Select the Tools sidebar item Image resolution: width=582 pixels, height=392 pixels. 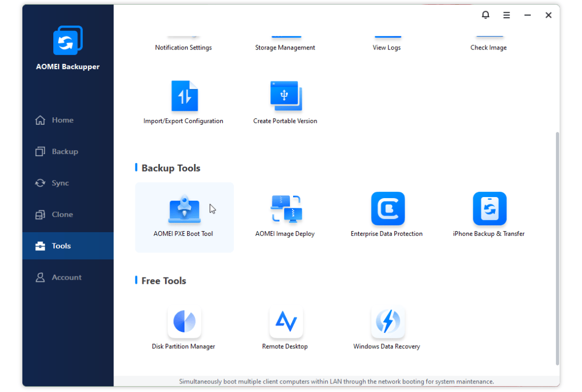68,246
